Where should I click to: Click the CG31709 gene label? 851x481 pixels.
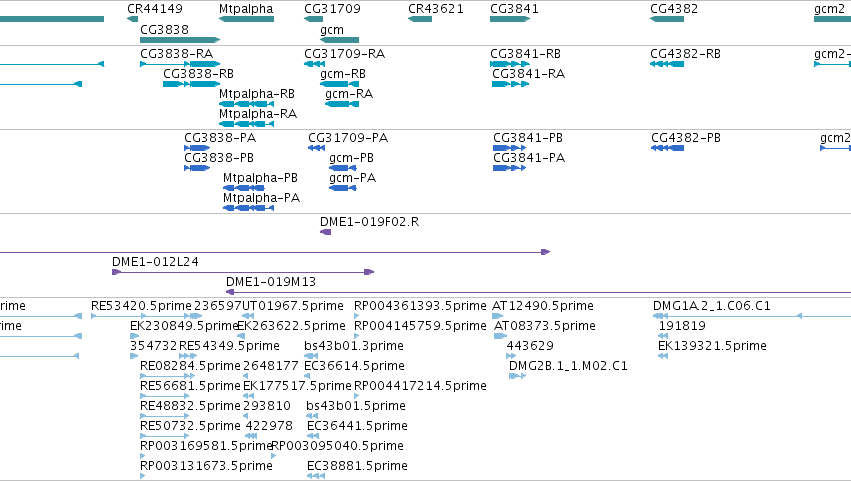coord(332,9)
